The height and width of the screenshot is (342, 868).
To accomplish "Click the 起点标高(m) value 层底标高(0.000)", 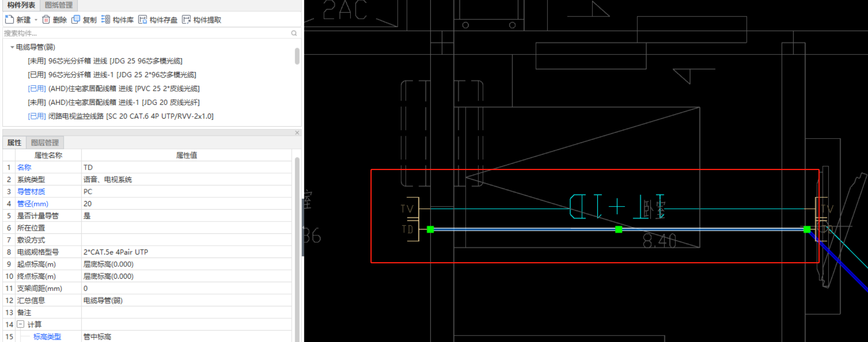I will (187, 264).
